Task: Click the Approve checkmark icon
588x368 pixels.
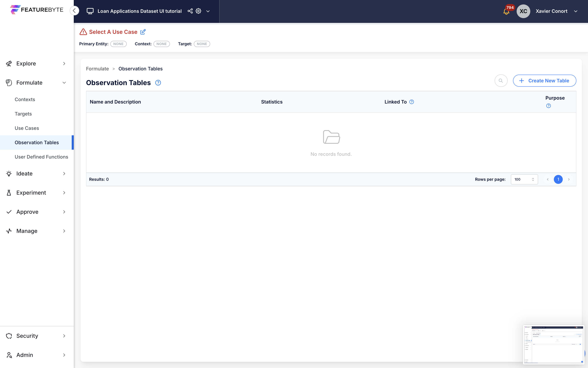Action: pyautogui.click(x=9, y=212)
